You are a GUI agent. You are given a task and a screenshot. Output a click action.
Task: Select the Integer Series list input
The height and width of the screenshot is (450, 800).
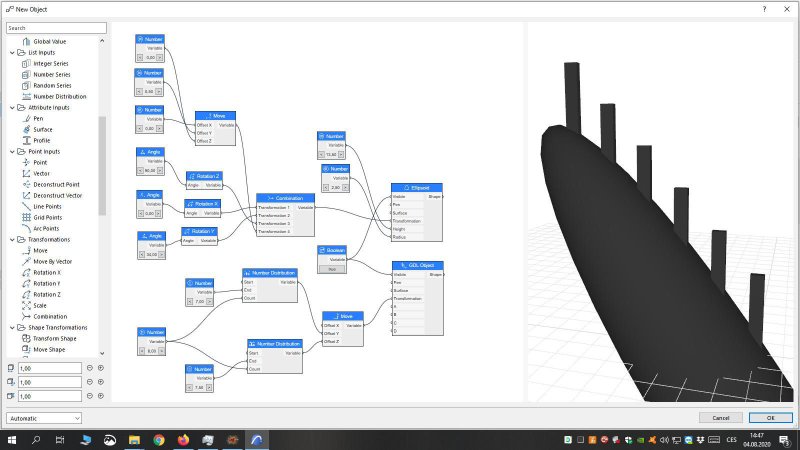(51, 63)
